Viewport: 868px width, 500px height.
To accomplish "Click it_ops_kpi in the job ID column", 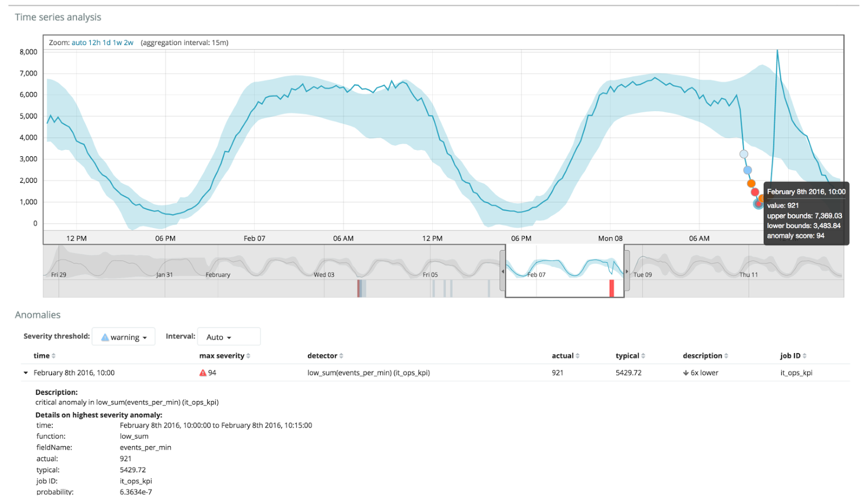I will [x=796, y=373].
